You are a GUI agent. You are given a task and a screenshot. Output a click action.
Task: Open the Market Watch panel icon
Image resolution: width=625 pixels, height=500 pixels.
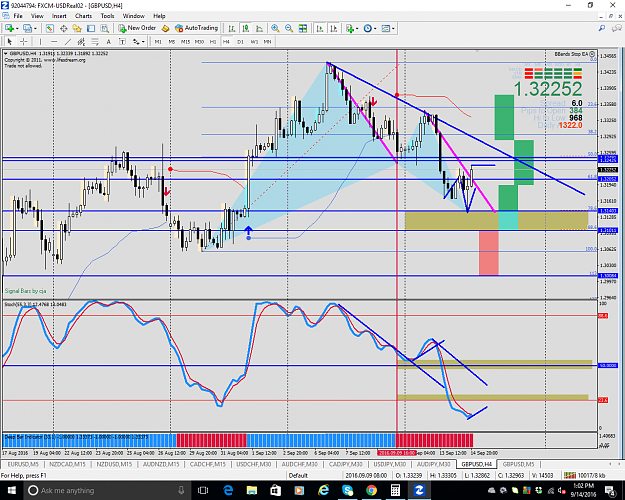point(49,28)
